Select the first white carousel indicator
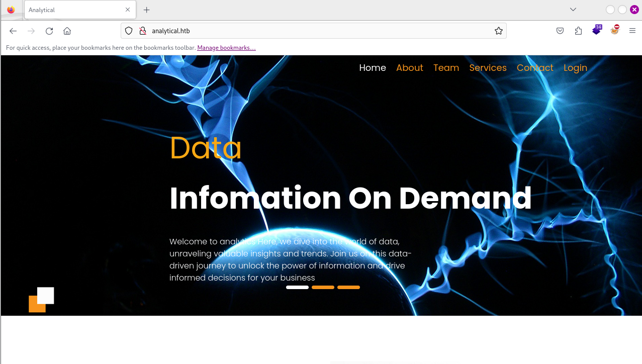Screen dimensions: 642x364 (x=297, y=288)
